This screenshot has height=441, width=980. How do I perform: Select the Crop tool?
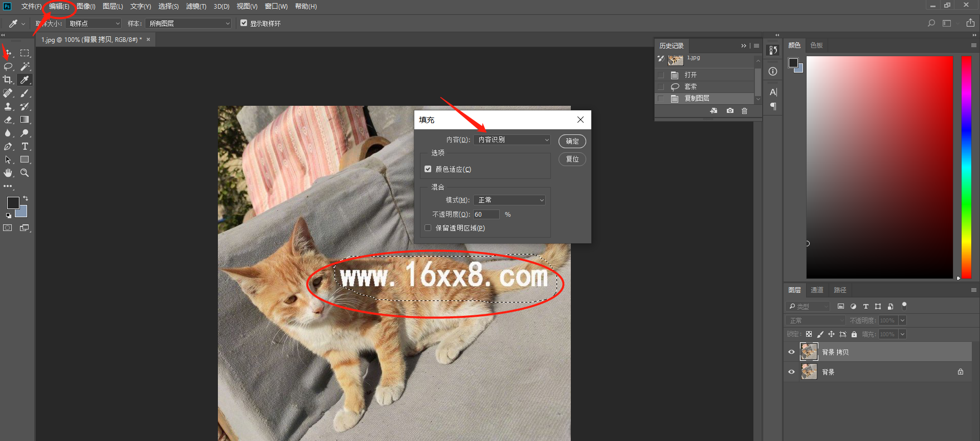point(8,80)
